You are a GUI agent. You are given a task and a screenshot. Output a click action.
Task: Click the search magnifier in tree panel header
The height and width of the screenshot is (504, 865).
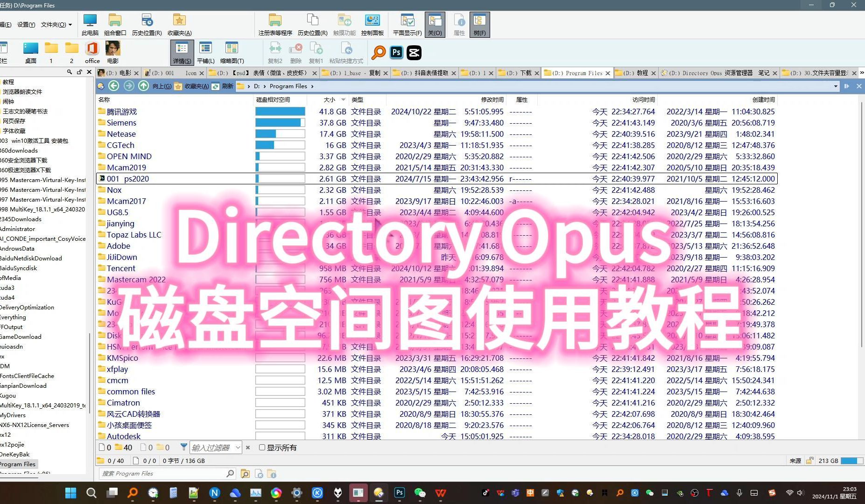click(x=70, y=72)
